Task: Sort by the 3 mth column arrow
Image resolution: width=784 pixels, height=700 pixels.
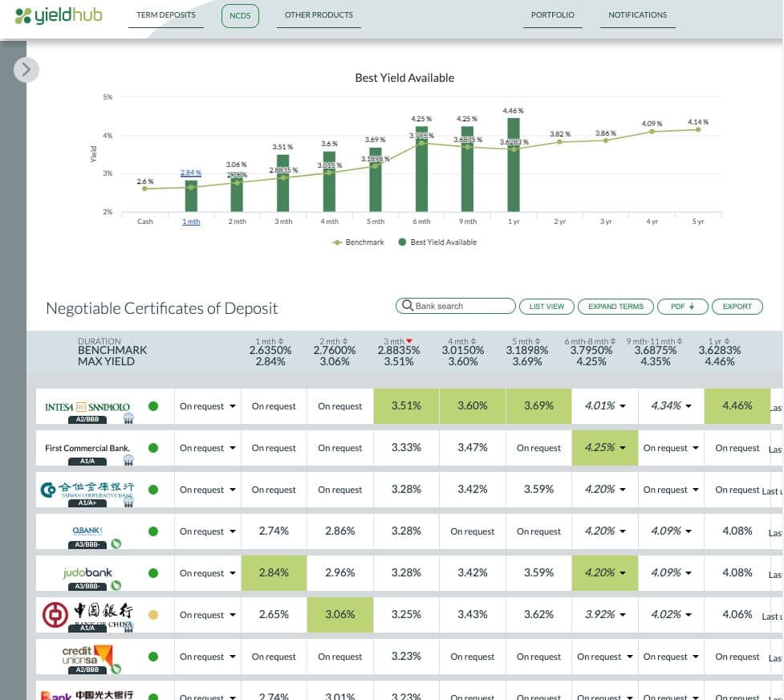Action: point(409,341)
